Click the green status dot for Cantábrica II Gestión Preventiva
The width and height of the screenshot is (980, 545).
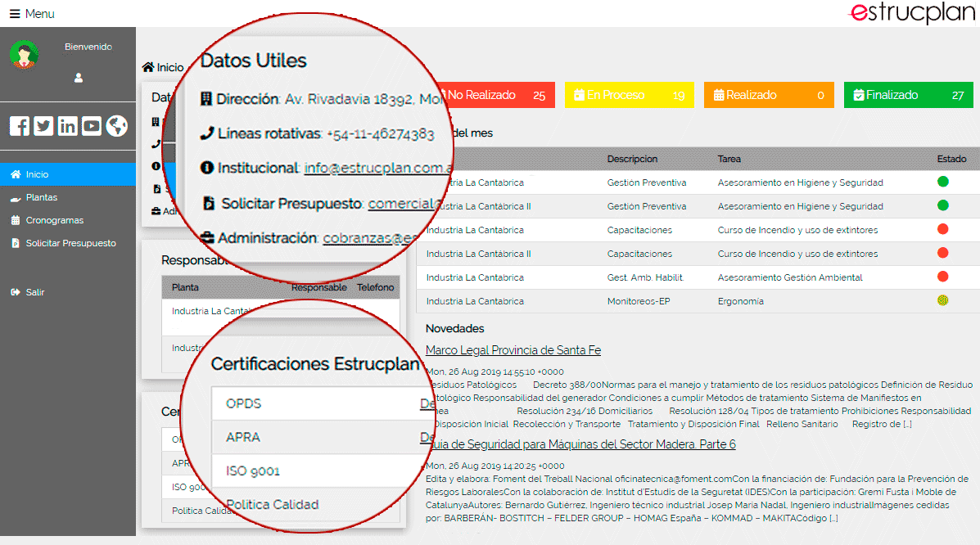(943, 205)
